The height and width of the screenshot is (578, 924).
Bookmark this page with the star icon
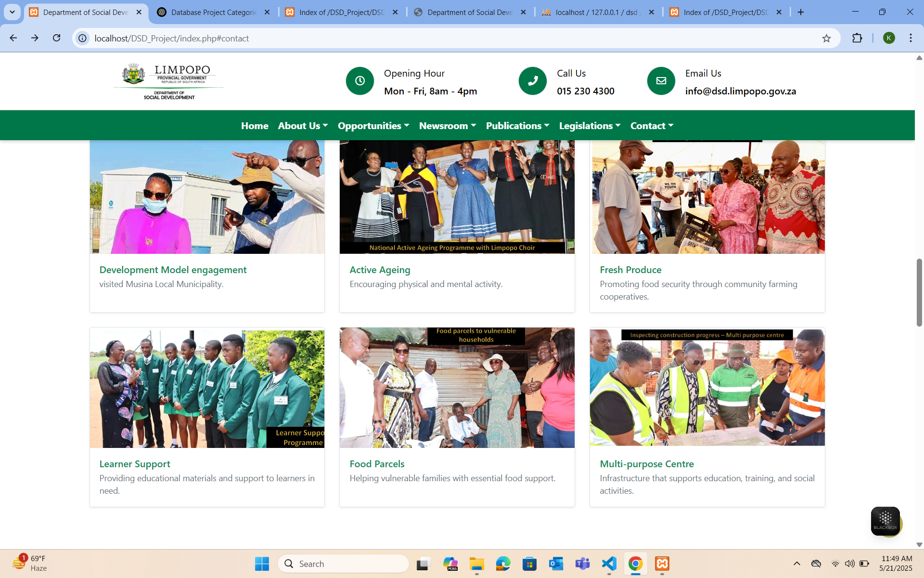pos(826,39)
